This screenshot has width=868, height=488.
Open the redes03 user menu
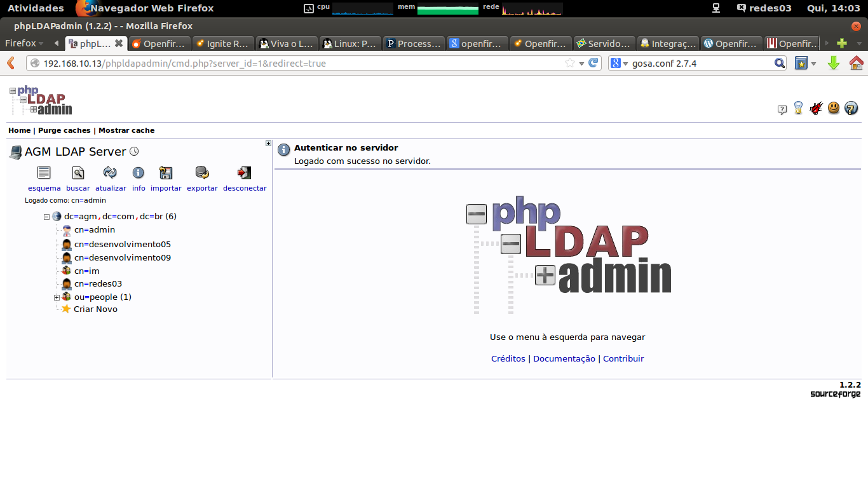click(x=764, y=8)
